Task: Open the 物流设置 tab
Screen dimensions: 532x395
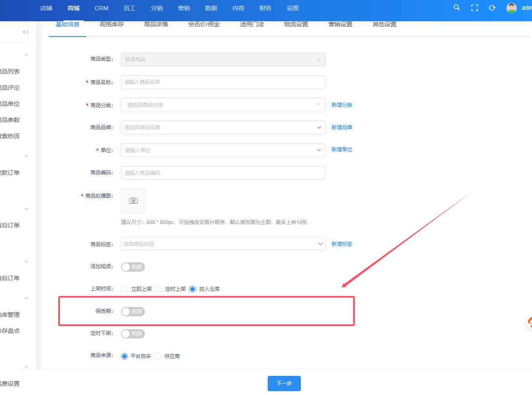Action: coord(296,25)
